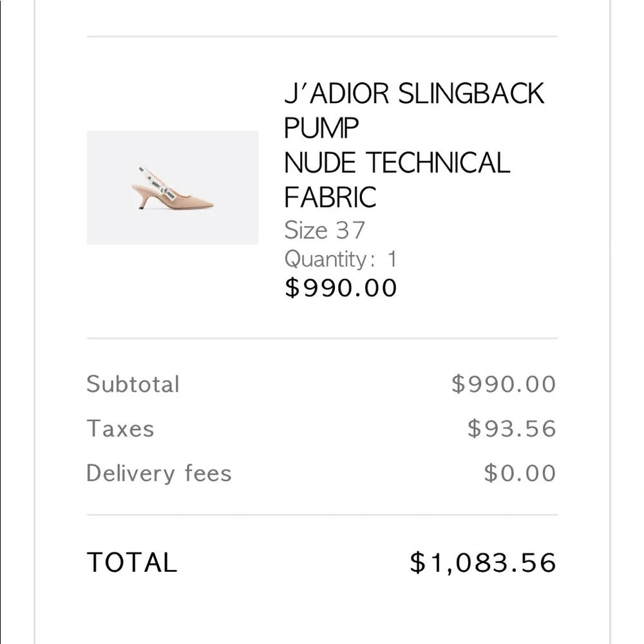Open the slingback pump product thumbnail
Screen dimensions: 644x644
(x=173, y=187)
